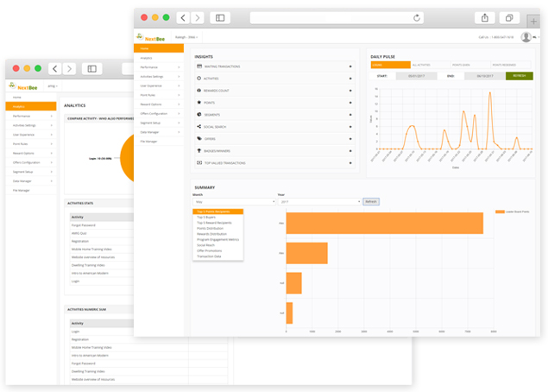Toggle sidebar in front browser window
Screen dimensions: 548x392
220,18
